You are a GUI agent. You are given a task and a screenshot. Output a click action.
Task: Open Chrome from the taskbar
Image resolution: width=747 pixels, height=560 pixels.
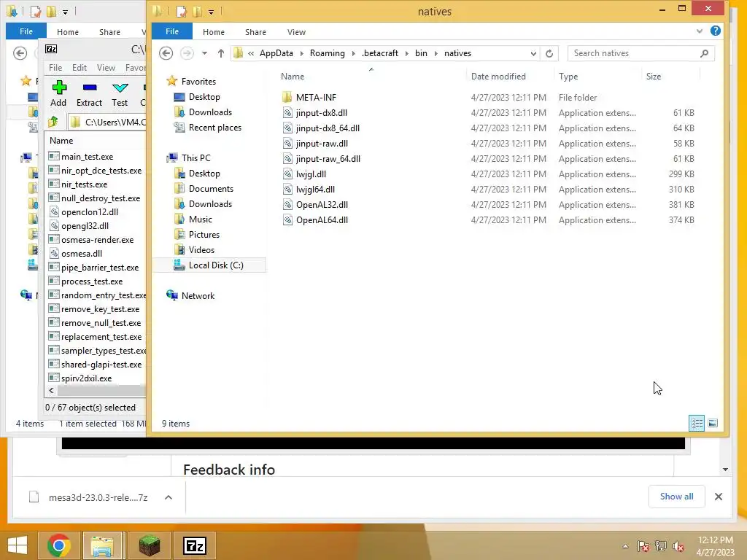[x=59, y=545]
